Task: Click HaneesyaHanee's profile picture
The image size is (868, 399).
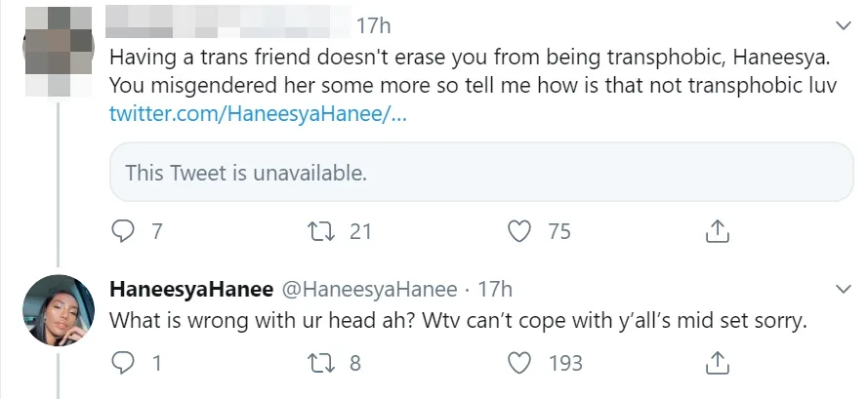Action: 57,308
